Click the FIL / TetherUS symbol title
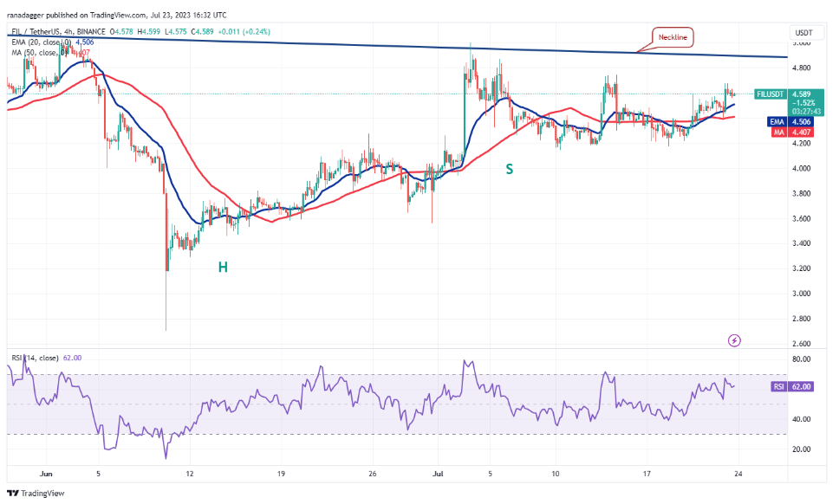The height and width of the screenshot is (504, 839). click(39, 30)
